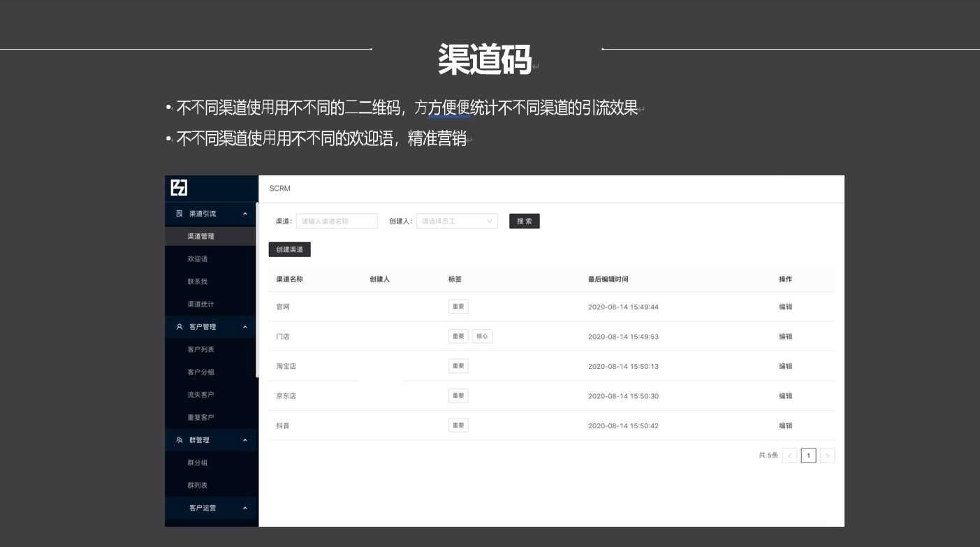Click the 客户管理 person icon
Screen dimensions: 980x547
click(179, 327)
